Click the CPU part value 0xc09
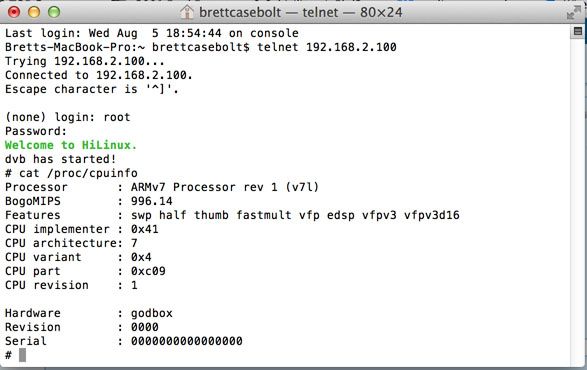 point(148,271)
